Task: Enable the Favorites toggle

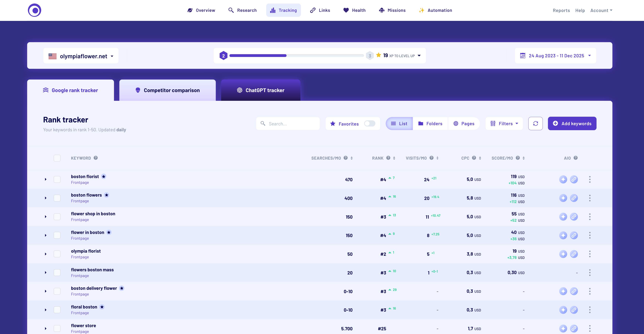Action: click(x=370, y=123)
